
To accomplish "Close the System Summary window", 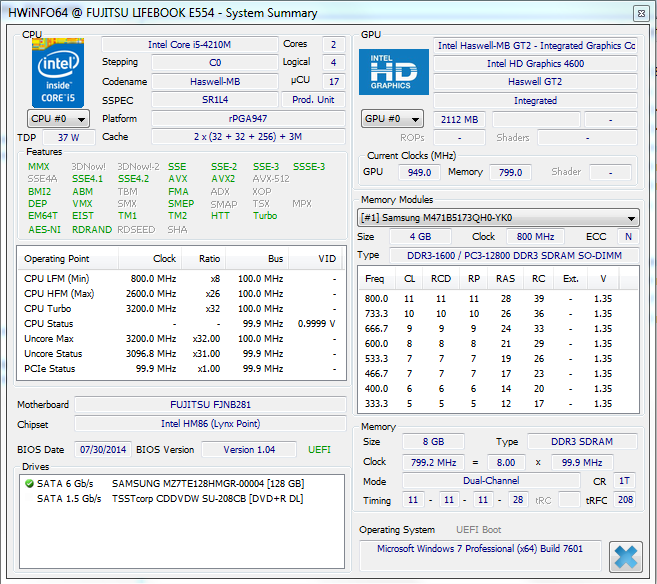I will click(x=641, y=13).
